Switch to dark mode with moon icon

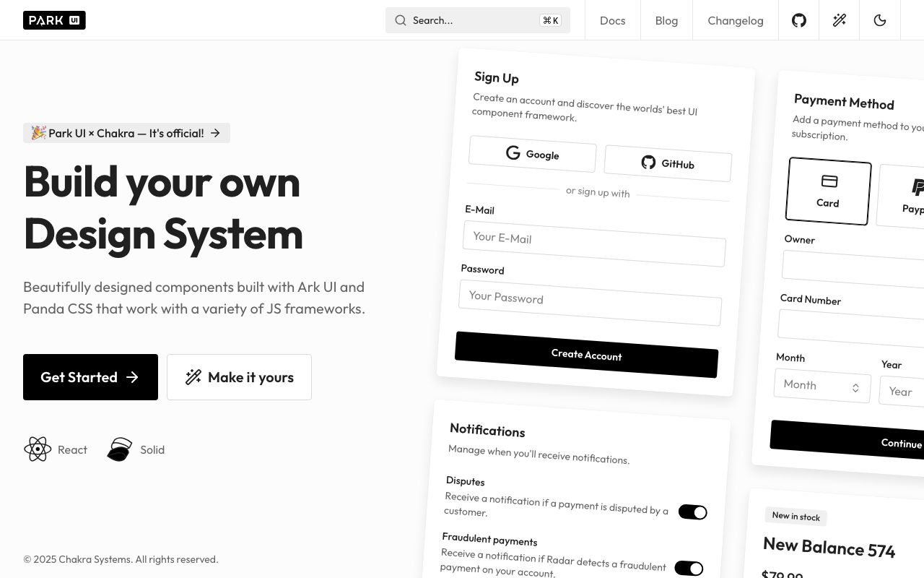(880, 20)
